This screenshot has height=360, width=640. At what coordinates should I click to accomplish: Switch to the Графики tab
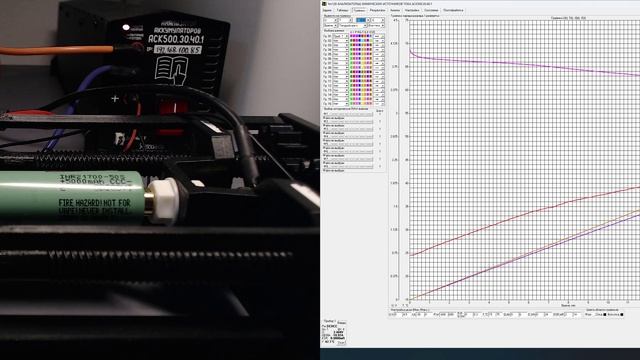360,10
